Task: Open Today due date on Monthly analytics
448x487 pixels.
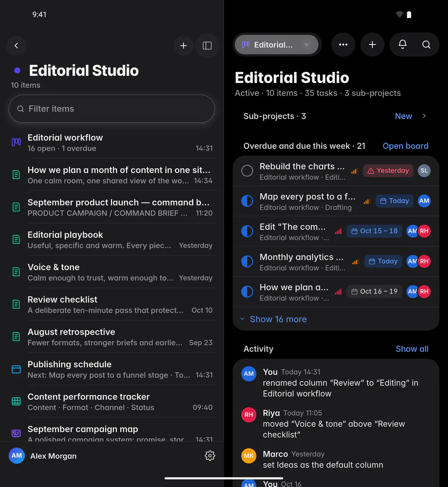Action: coord(383,261)
